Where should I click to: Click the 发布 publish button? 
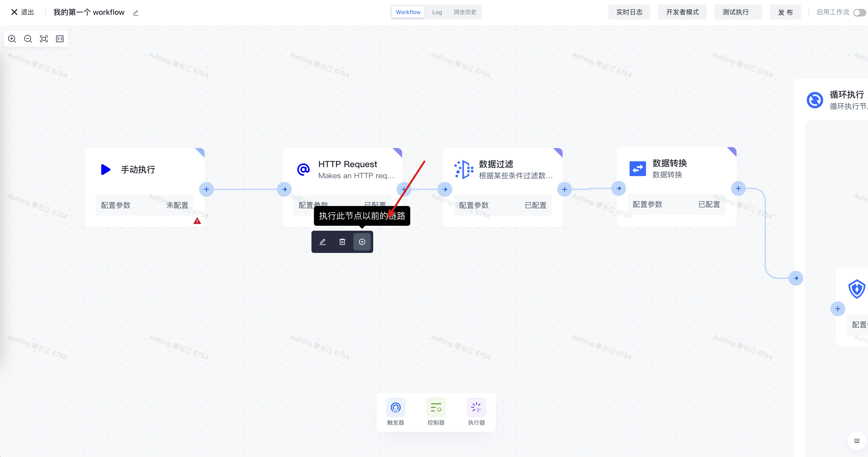tap(785, 12)
